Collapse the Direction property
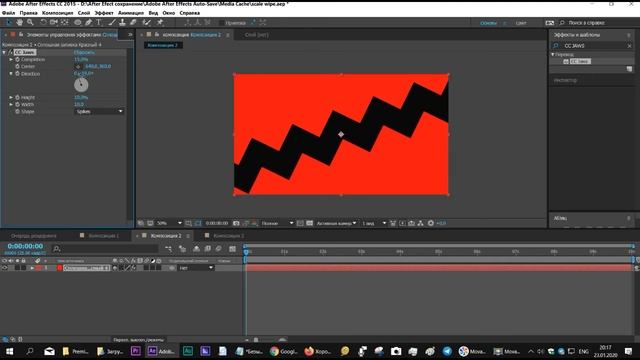 click(x=11, y=74)
